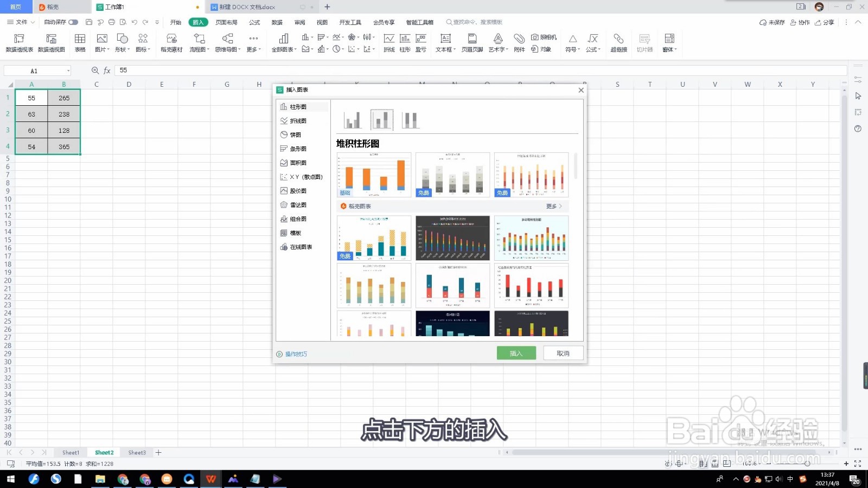Open the 操作技巧 tips link

click(292, 354)
